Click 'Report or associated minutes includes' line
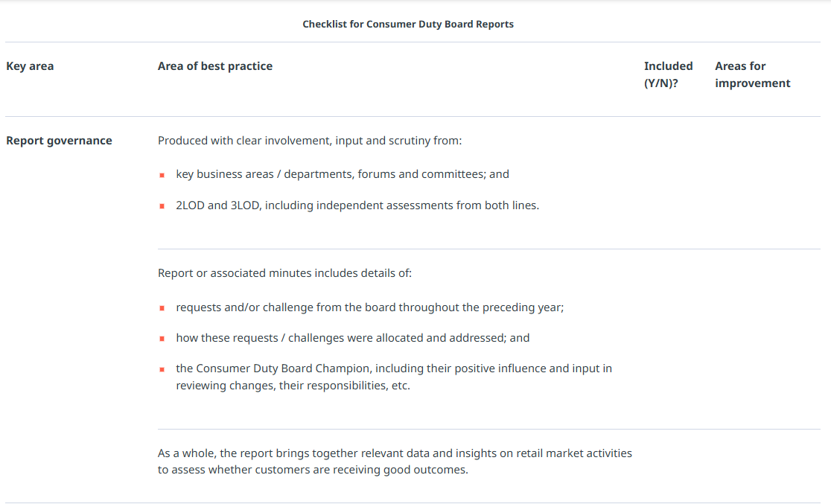Image resolution: width=831 pixels, height=504 pixels. 284,273
